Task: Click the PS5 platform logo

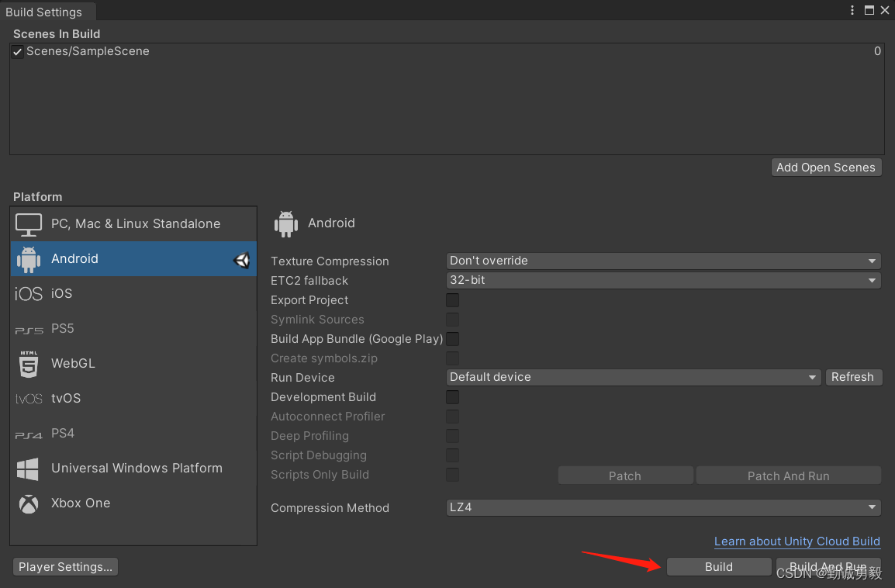Action: (29, 330)
